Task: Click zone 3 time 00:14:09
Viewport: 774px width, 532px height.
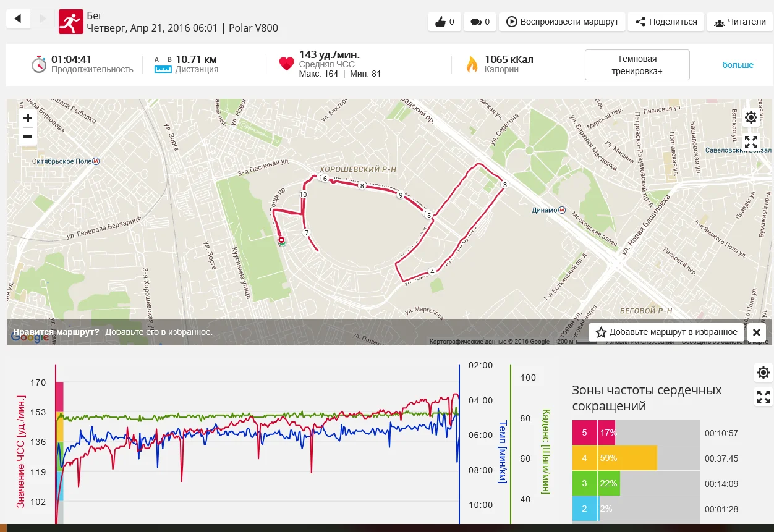Action: coord(721,484)
